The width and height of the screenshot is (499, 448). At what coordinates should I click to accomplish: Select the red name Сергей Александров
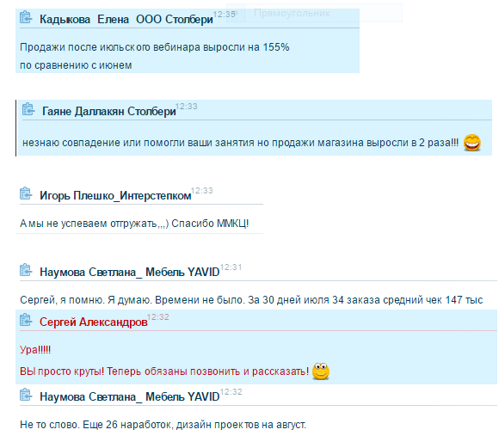coord(93,322)
